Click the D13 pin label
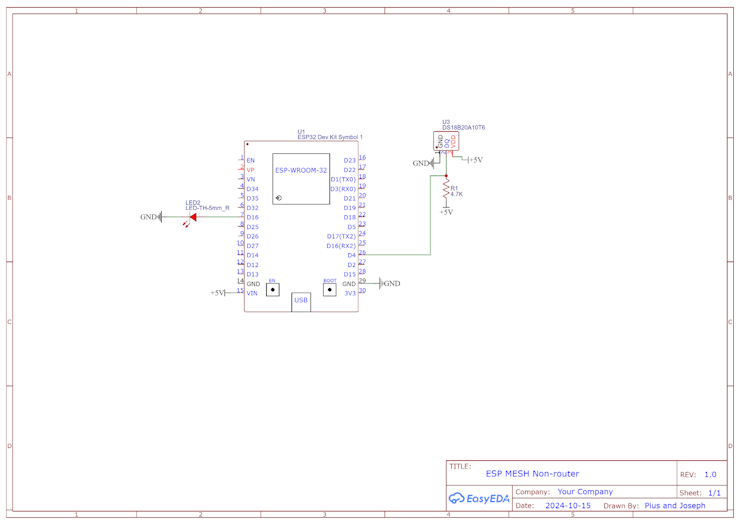The width and height of the screenshot is (740, 524). point(252,274)
